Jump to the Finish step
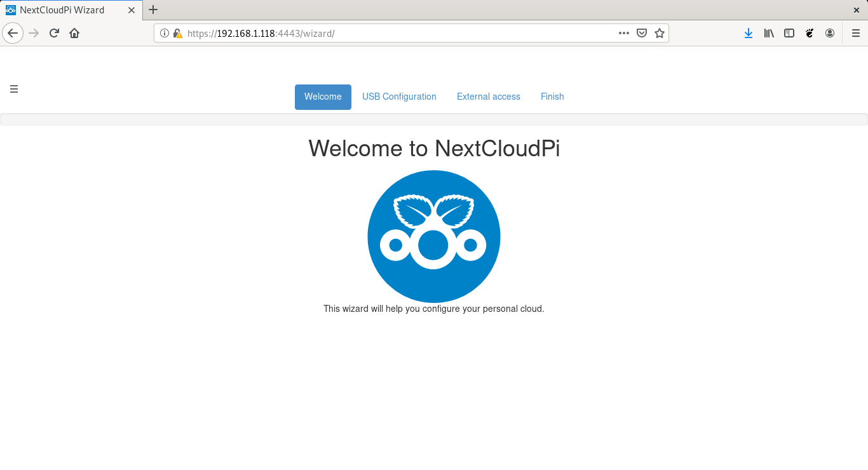The height and width of the screenshot is (470, 868). point(552,97)
